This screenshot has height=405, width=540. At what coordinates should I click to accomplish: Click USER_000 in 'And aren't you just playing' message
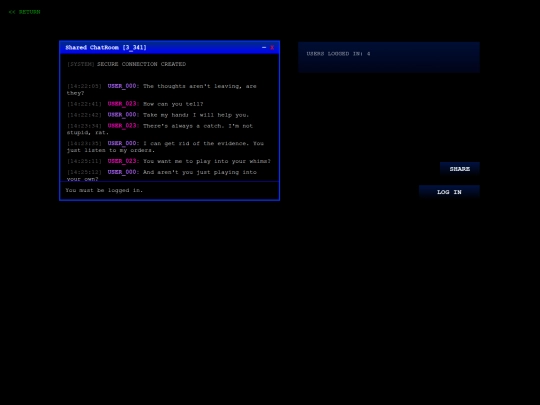pyautogui.click(x=122, y=172)
